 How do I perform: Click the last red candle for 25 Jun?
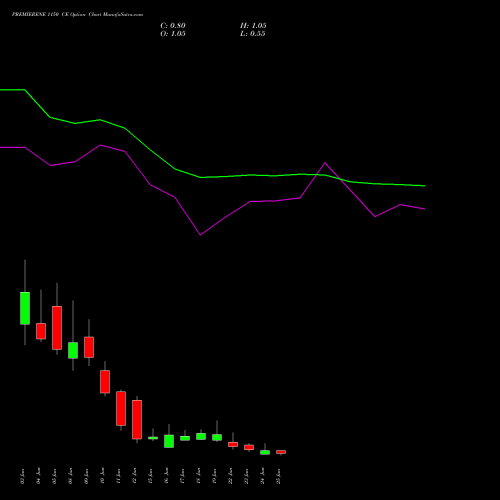pyautogui.click(x=281, y=452)
